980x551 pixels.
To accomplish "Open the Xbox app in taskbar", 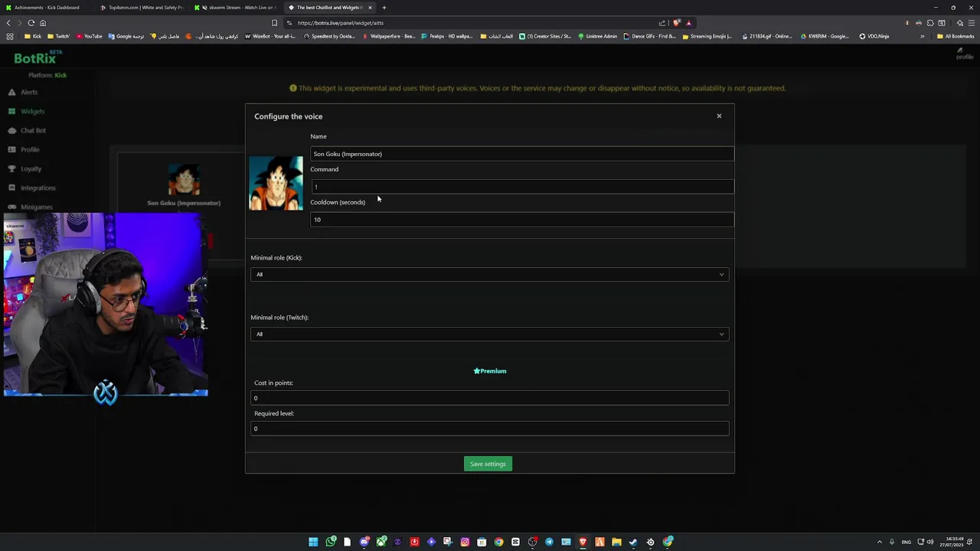I will tap(381, 542).
